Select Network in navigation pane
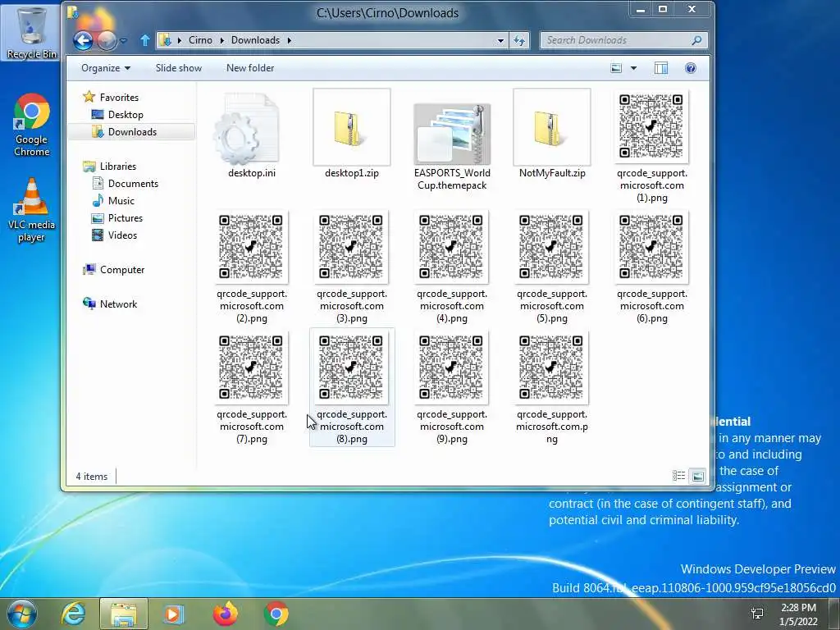This screenshot has width=840, height=630. click(110, 304)
